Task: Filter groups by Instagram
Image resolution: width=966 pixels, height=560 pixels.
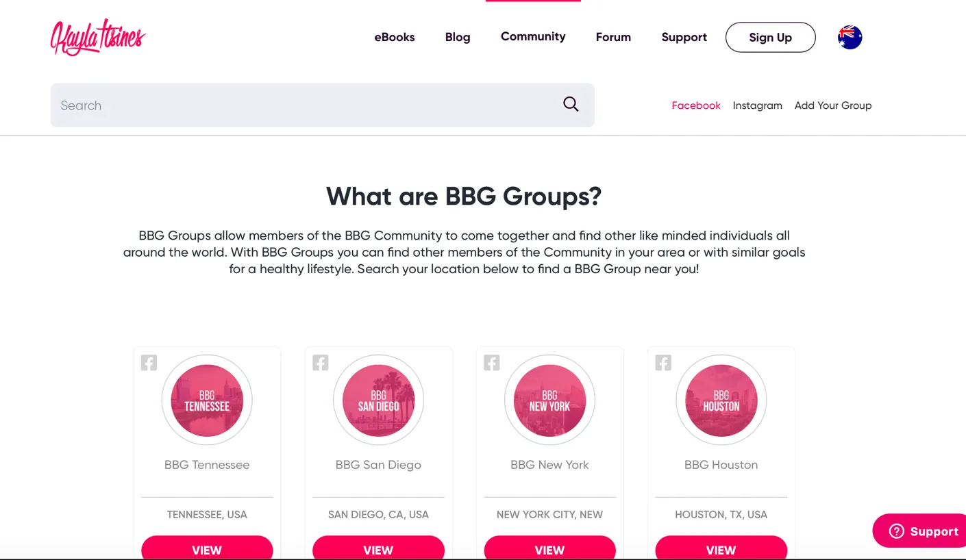Action: [757, 105]
